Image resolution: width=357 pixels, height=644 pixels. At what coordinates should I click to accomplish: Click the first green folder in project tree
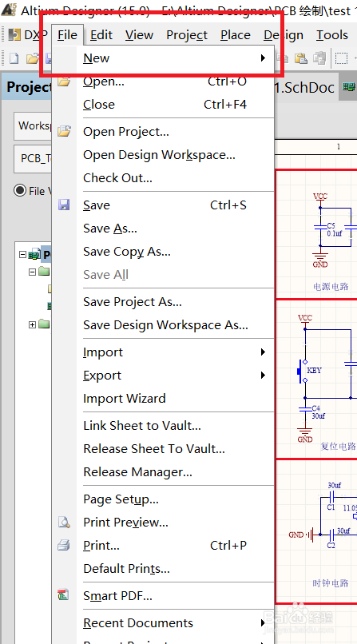pos(44,272)
